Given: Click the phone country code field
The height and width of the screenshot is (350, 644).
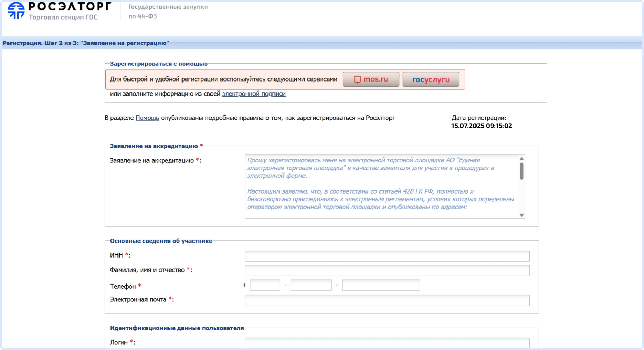Looking at the screenshot, I should 265,285.
